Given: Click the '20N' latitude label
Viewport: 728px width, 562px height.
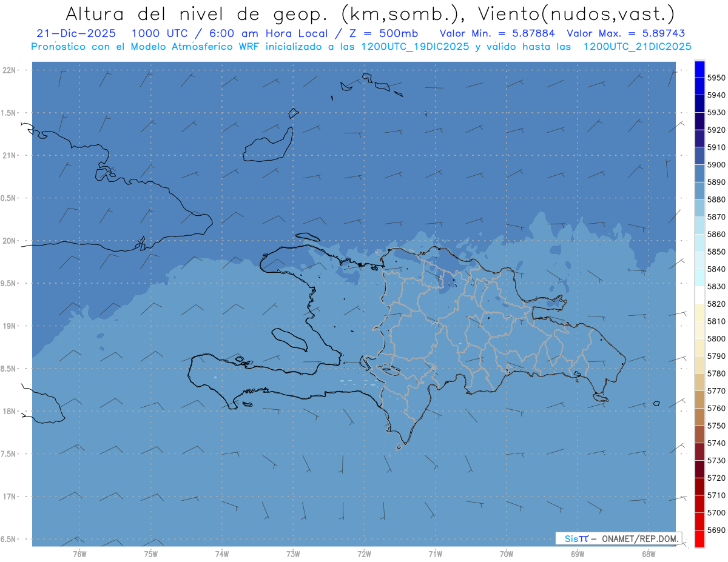Looking at the screenshot, I should click(x=8, y=241).
